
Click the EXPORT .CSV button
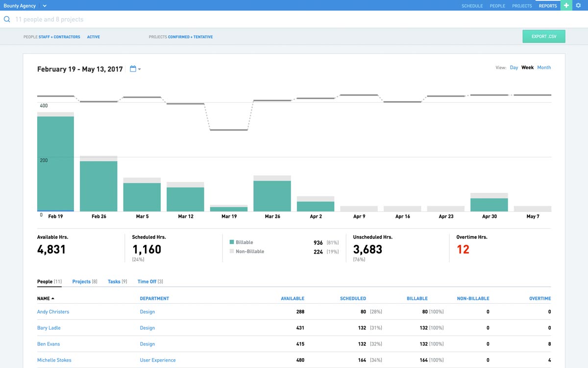(x=543, y=36)
